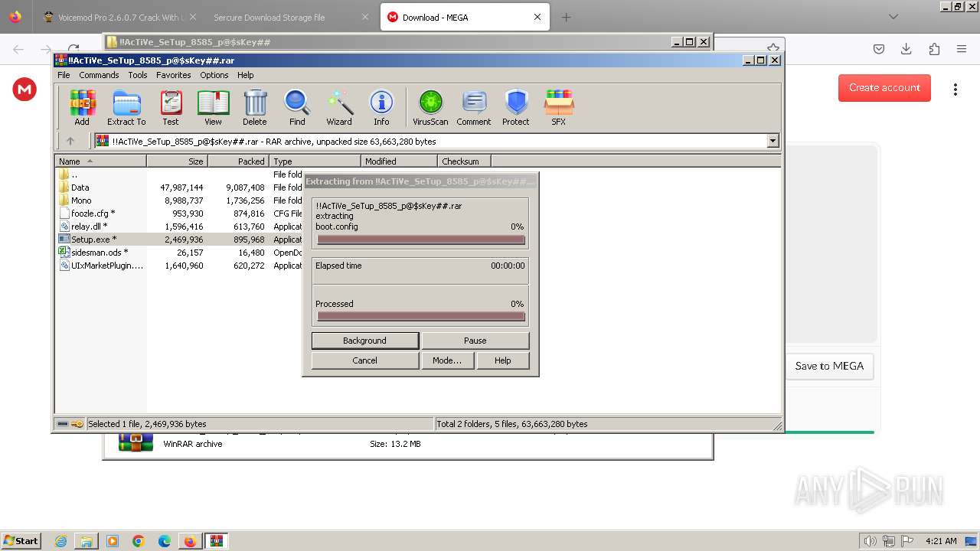Click the Protect shield icon

click(x=516, y=107)
